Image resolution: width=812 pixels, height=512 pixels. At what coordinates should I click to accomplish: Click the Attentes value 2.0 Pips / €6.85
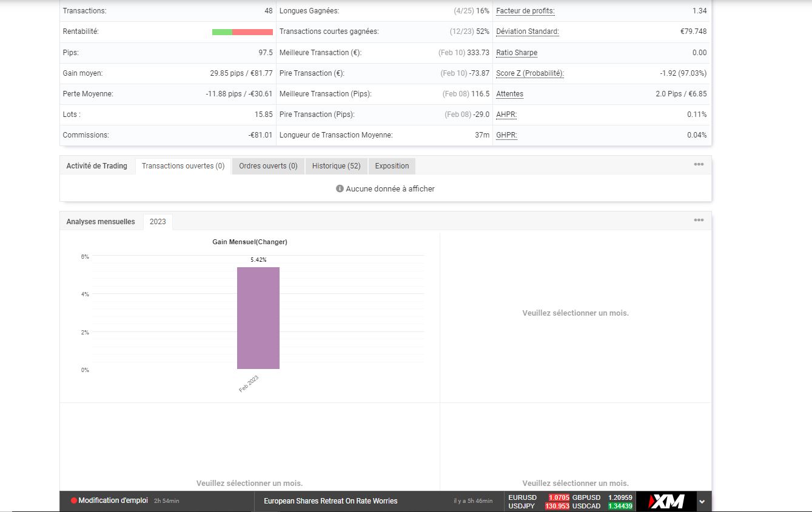tap(681, 94)
